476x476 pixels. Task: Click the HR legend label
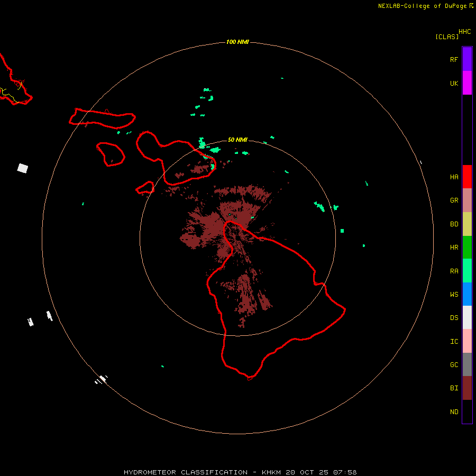point(454,248)
